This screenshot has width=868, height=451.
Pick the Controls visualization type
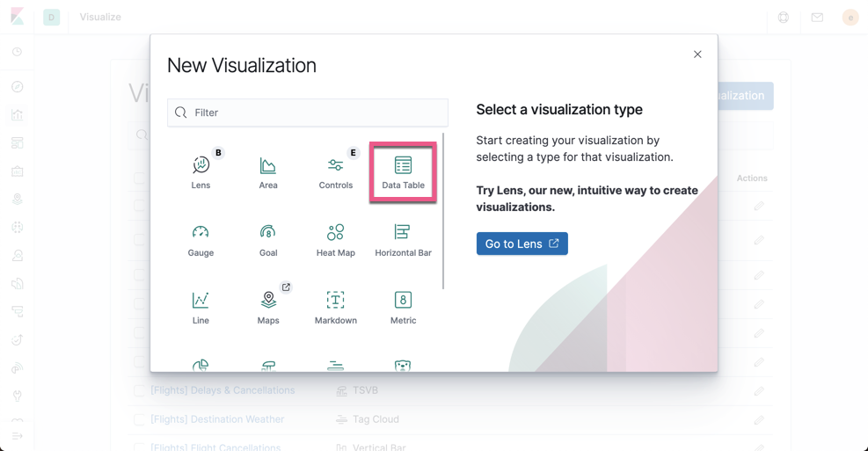click(335, 172)
